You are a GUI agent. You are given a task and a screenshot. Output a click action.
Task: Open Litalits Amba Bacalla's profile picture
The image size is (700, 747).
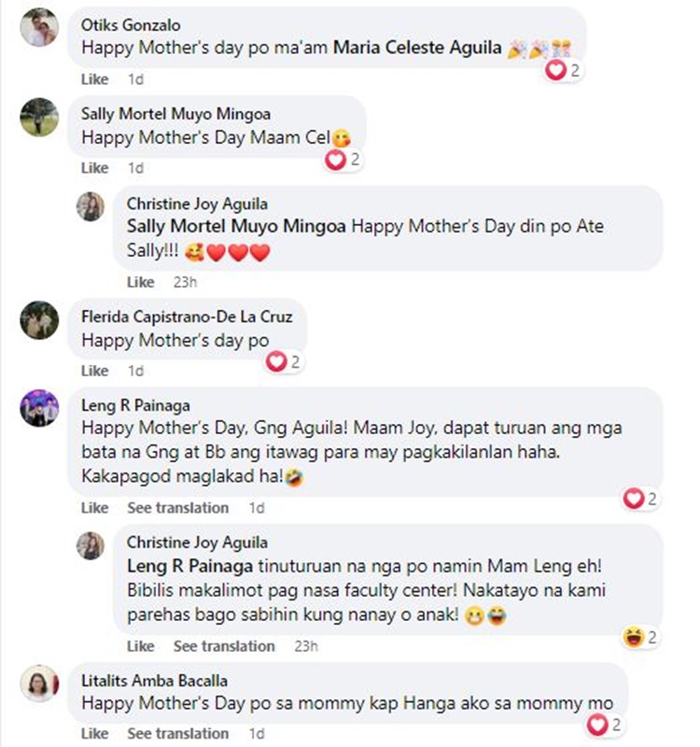(39, 684)
